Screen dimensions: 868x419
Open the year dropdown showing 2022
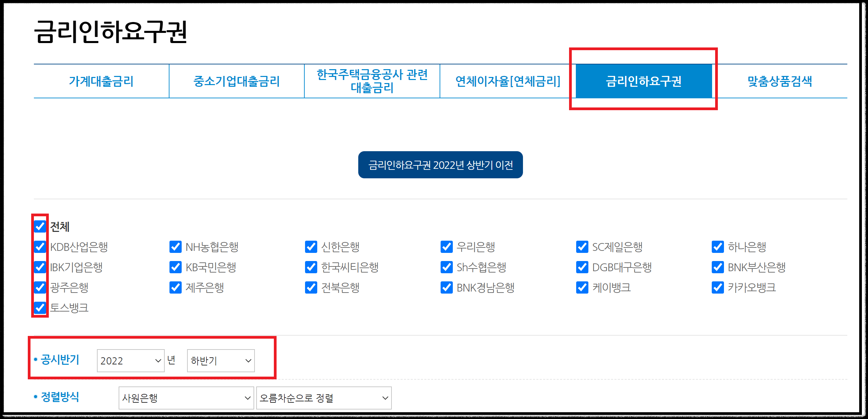click(130, 361)
